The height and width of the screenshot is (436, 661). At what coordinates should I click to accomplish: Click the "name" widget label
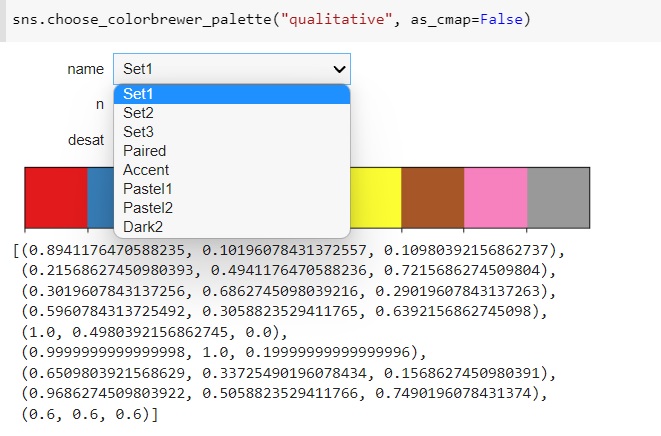click(85, 69)
